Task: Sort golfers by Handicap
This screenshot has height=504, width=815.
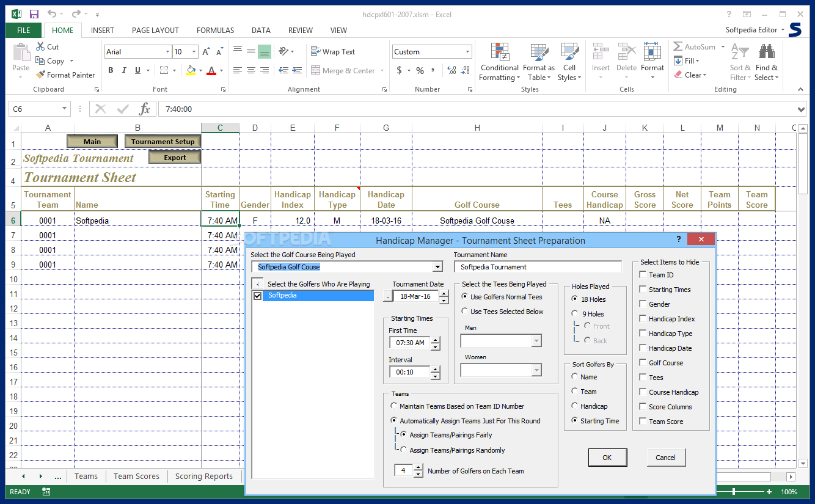Action: click(x=575, y=406)
